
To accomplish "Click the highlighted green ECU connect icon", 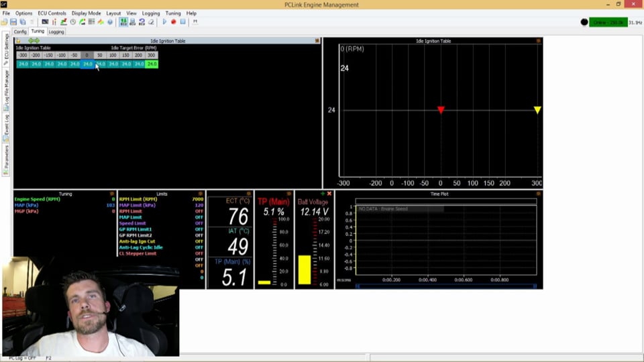I will click(x=123, y=21).
